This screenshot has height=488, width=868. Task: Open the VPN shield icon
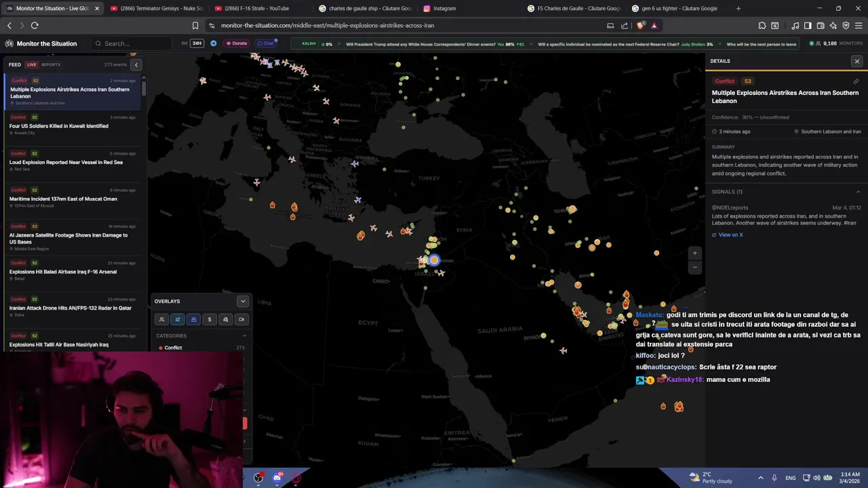pos(846,25)
